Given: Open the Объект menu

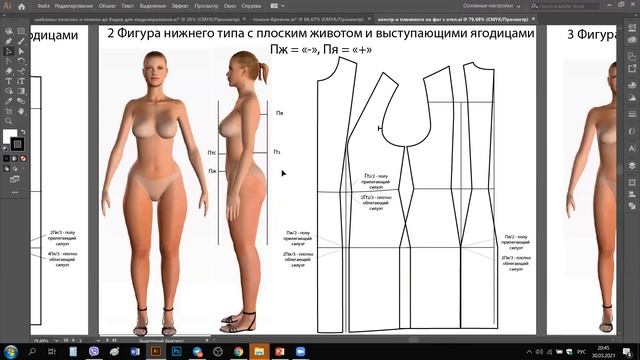Looking at the screenshot, I should tap(107, 6).
